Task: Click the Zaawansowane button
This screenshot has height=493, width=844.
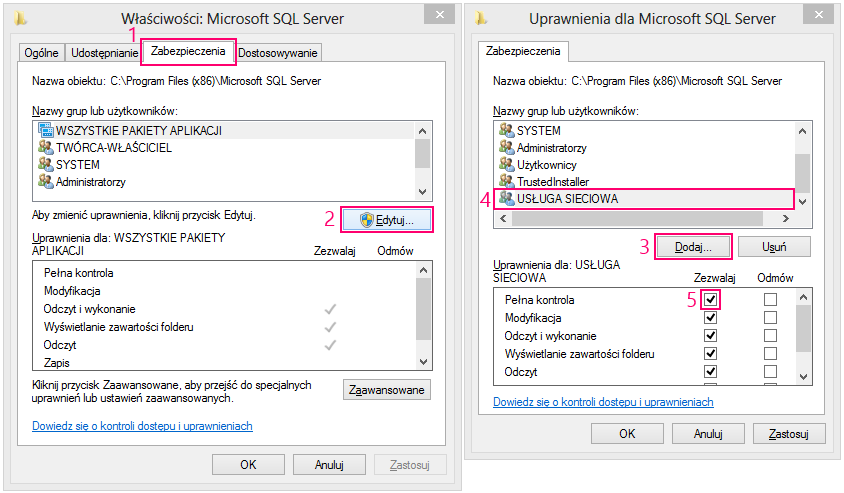Action: [x=388, y=390]
